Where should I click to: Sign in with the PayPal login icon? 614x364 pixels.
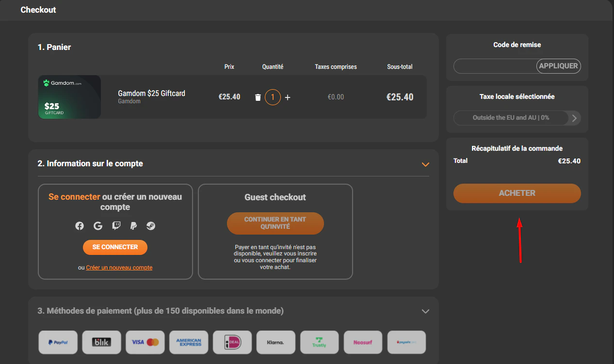click(x=133, y=226)
